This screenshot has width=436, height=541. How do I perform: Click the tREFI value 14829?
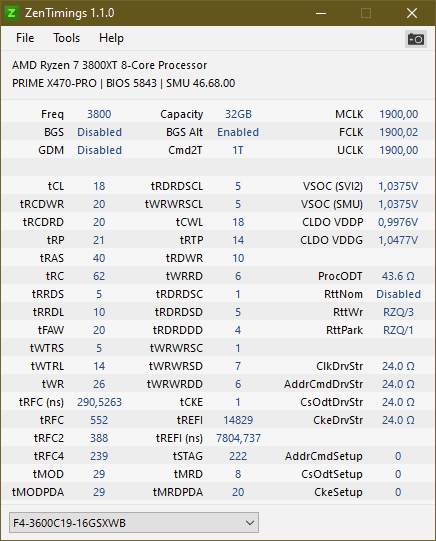point(238,420)
